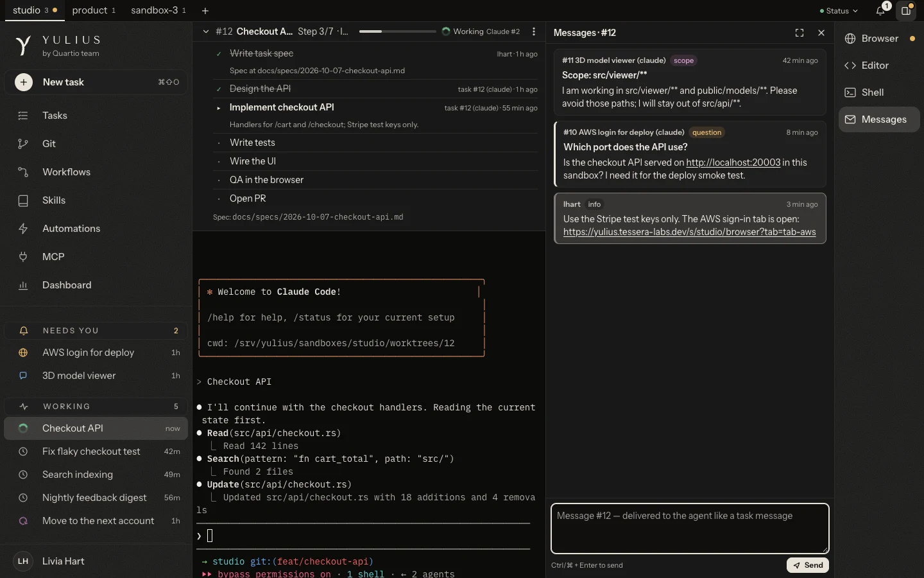
Task: Open the yulius.tessera-labs.dev browser link
Action: (689, 232)
